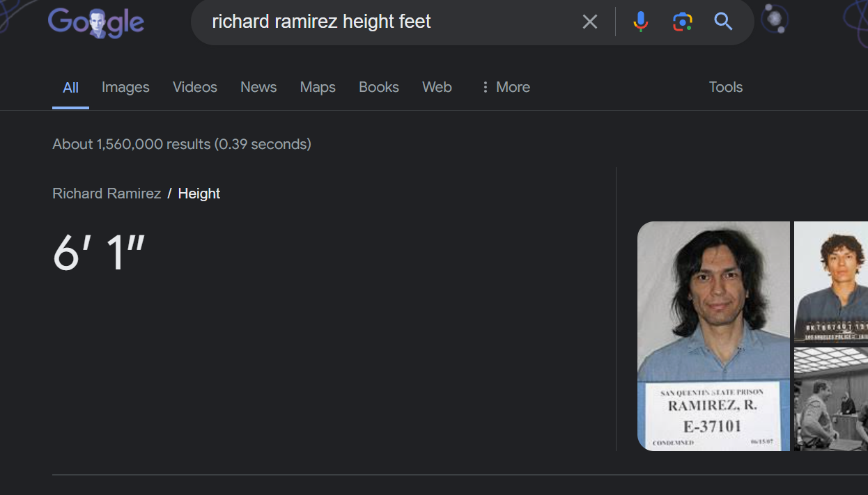Clear the search box with the X icon
This screenshot has width=868, height=495.
[589, 22]
